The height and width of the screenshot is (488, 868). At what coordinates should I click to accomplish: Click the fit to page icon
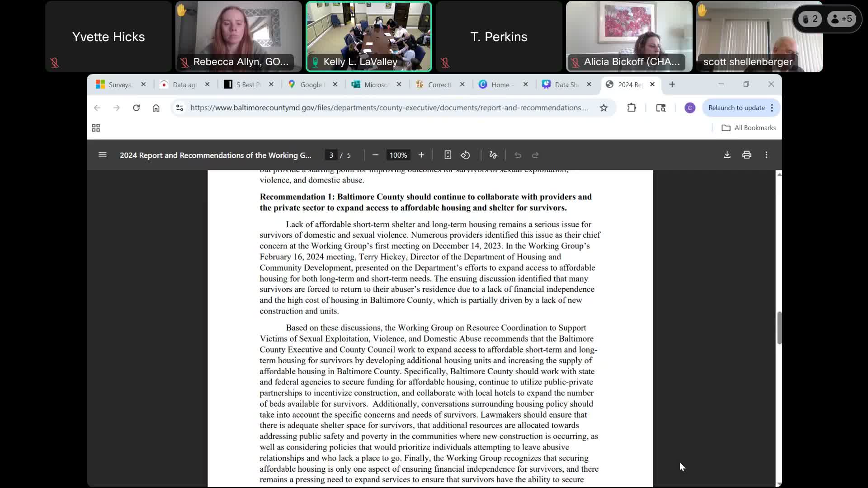coord(448,155)
